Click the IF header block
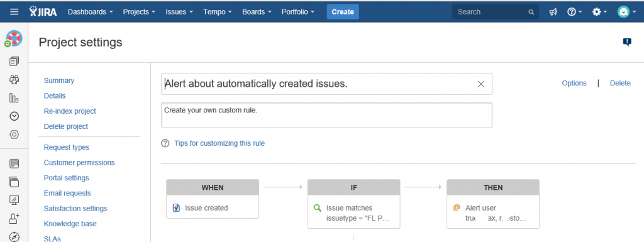The image size is (644, 242). click(x=353, y=187)
